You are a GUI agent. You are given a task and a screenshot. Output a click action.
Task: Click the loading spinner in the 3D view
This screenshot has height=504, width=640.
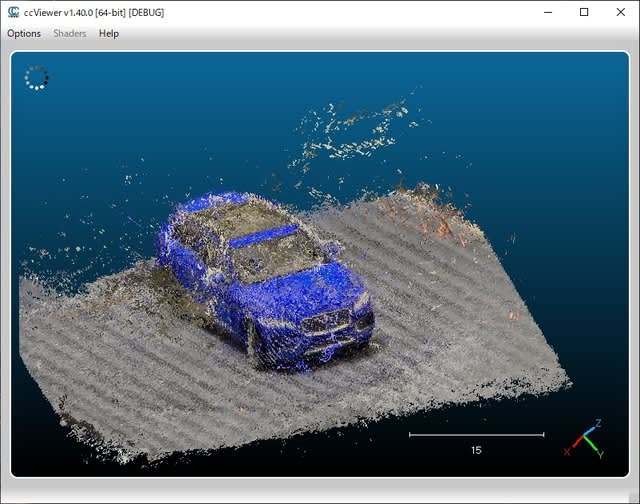click(36, 78)
